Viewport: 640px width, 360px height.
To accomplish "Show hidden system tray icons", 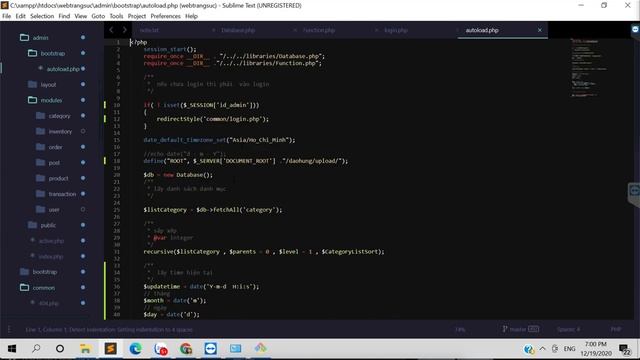I will click(542, 349).
